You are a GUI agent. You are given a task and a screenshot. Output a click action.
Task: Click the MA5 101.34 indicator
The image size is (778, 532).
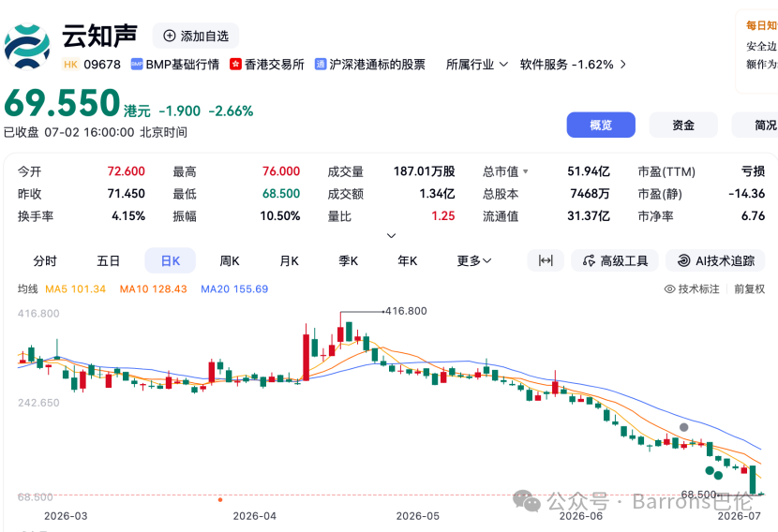75,289
